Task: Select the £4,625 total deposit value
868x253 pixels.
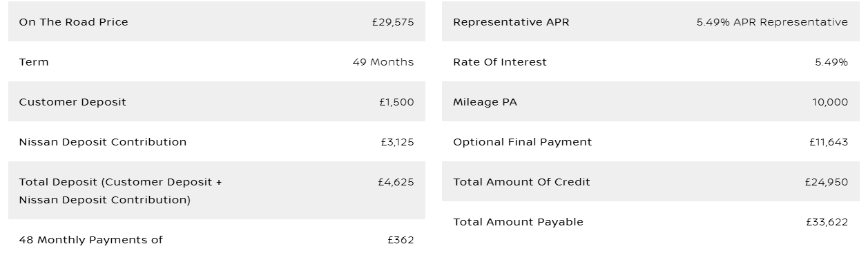Action: 396,182
